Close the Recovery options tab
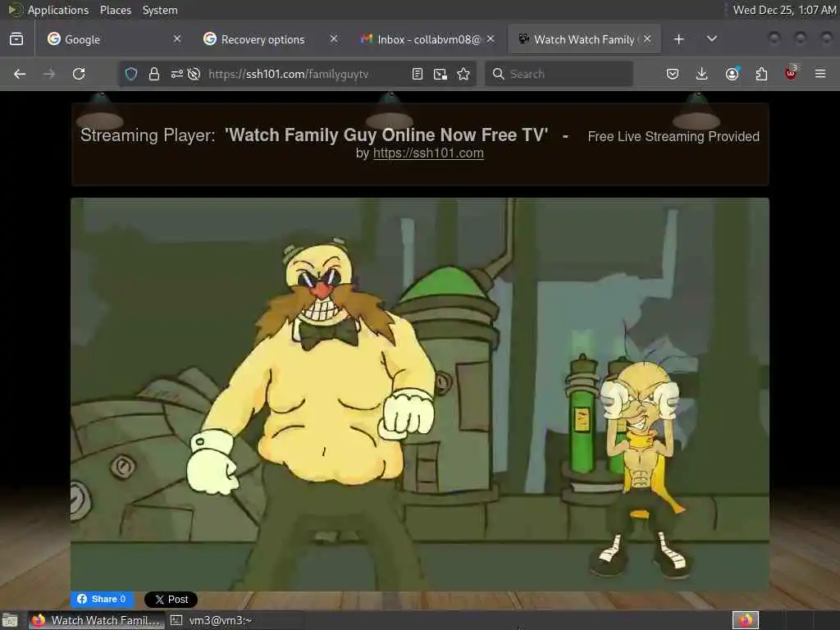Image resolution: width=840 pixels, height=630 pixels. [x=334, y=39]
